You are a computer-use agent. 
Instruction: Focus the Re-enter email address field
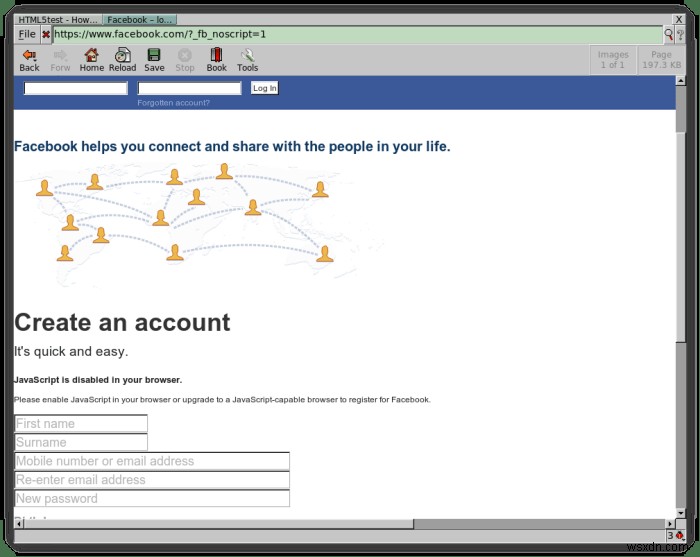click(x=152, y=480)
